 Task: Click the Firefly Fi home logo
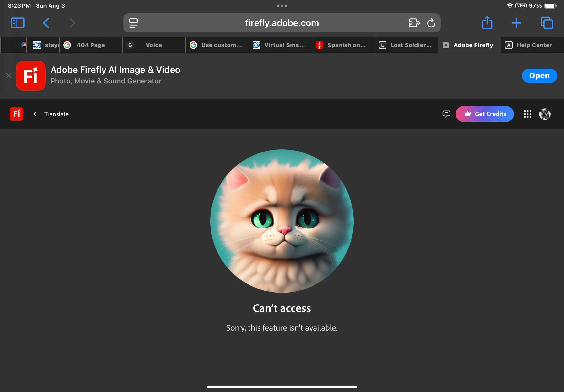point(16,114)
